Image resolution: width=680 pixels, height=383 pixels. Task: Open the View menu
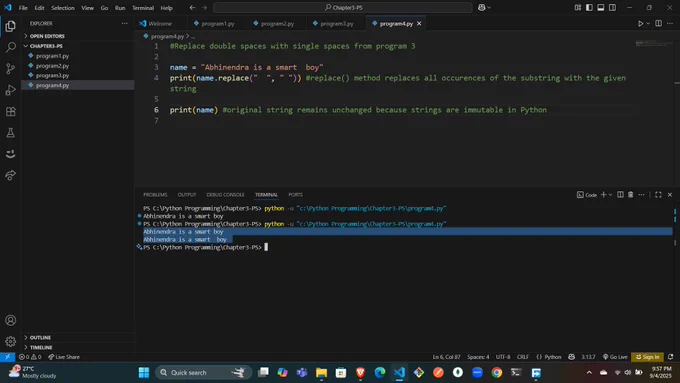click(x=88, y=8)
